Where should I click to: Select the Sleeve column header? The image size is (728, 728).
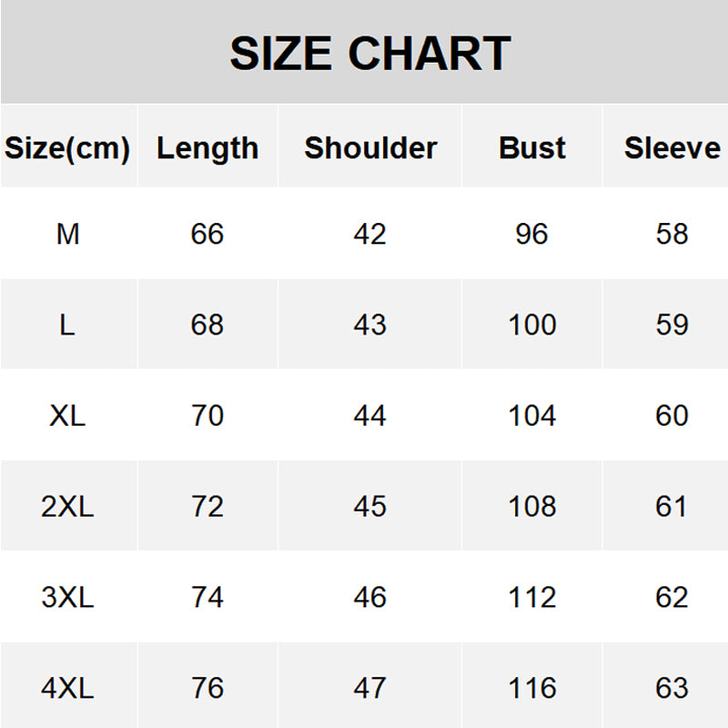click(x=672, y=148)
